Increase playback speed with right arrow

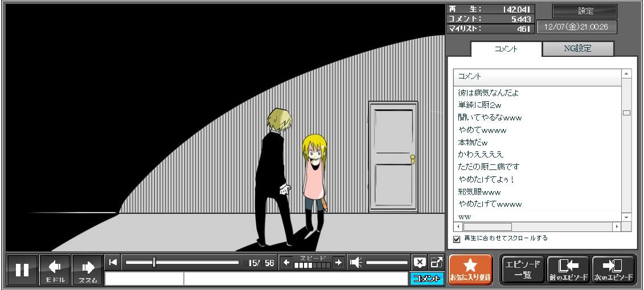coord(338,262)
